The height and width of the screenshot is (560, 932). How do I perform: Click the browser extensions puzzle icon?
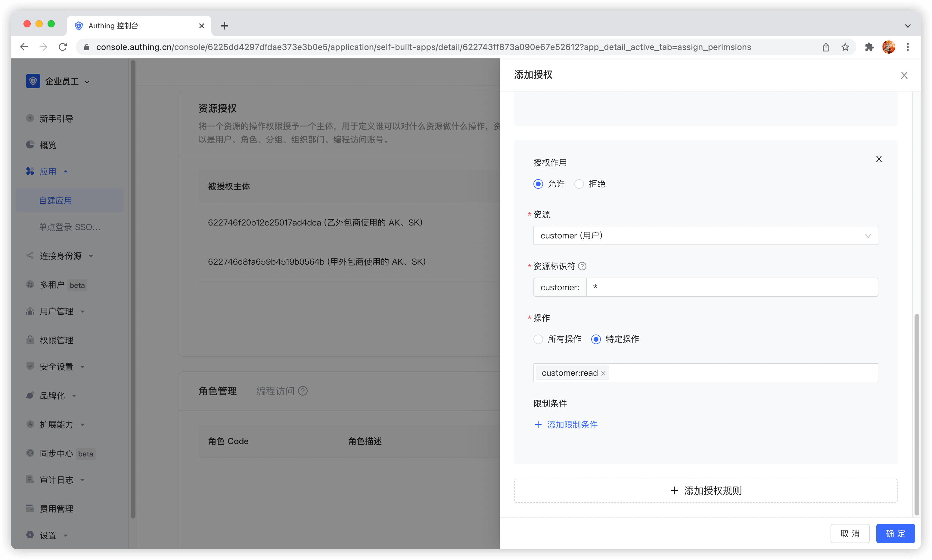coord(869,47)
